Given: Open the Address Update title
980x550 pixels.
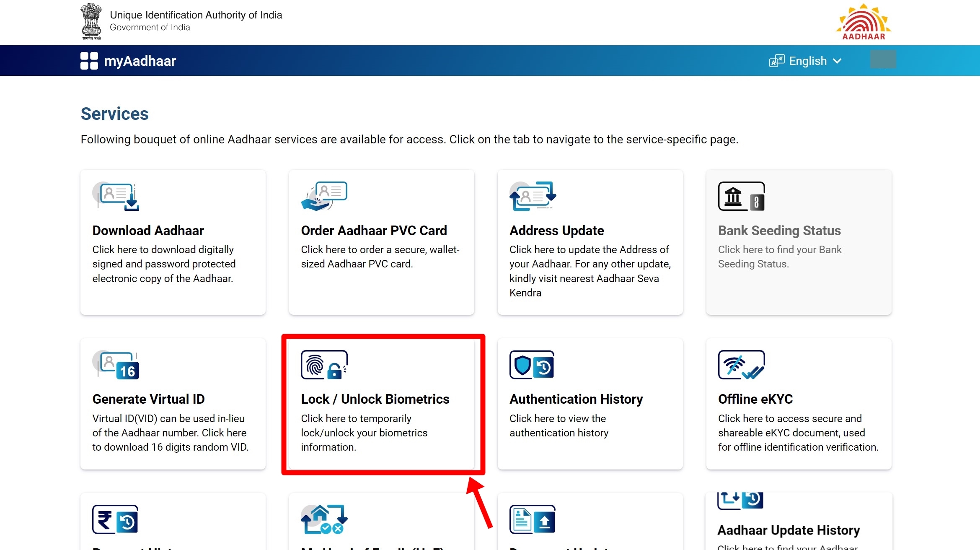Looking at the screenshot, I should click(556, 231).
